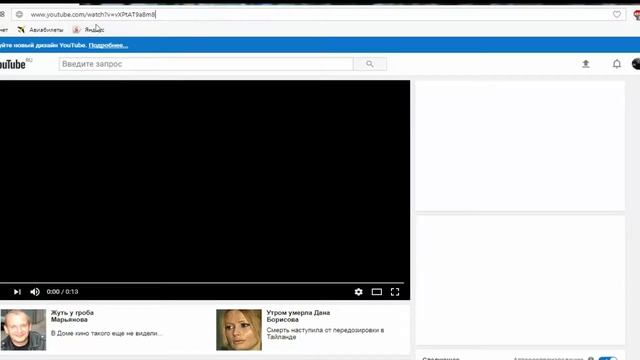Screen dimensions: 640x360
Task: Click the site info globe icon
Action: (19, 14)
